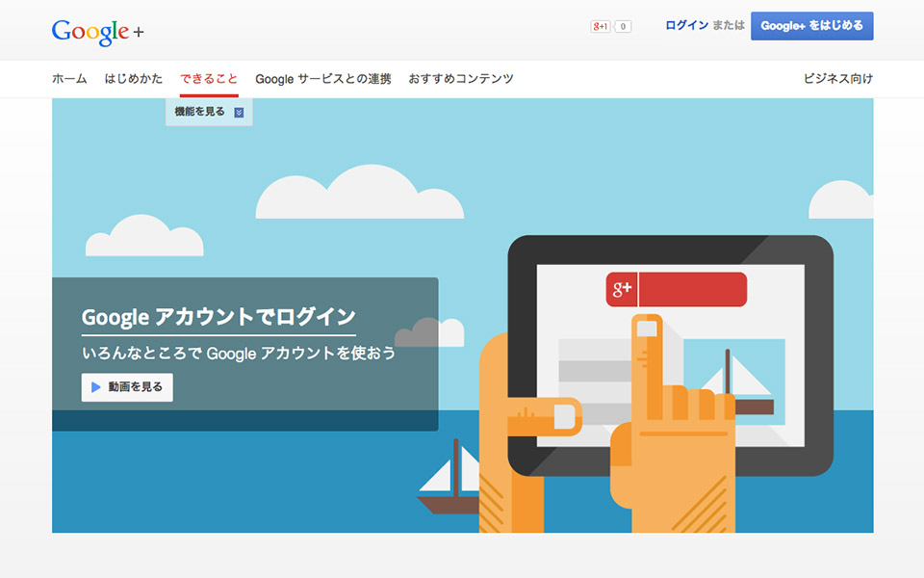Click the 機能を見る label

click(x=200, y=112)
